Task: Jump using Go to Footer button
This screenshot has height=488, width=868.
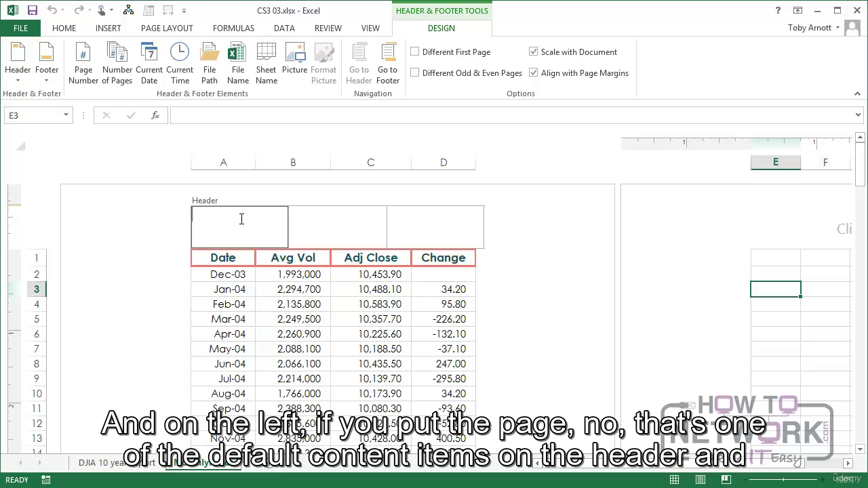Action: point(387,63)
